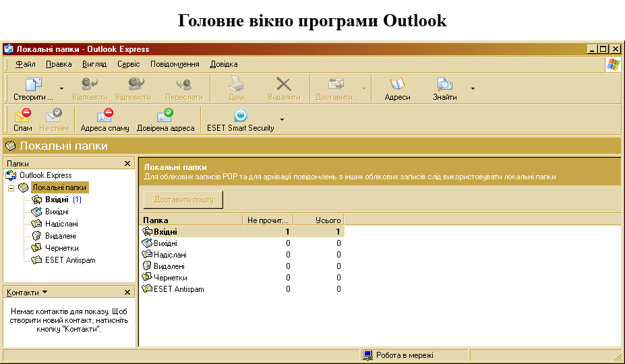Click the Видалити delete X icon

click(283, 84)
